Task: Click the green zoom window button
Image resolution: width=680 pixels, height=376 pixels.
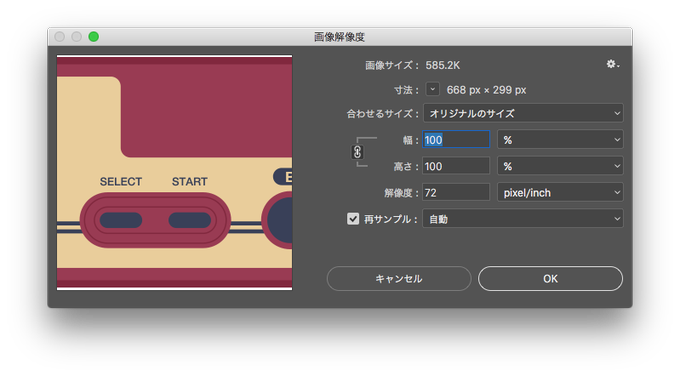Action: (x=94, y=37)
